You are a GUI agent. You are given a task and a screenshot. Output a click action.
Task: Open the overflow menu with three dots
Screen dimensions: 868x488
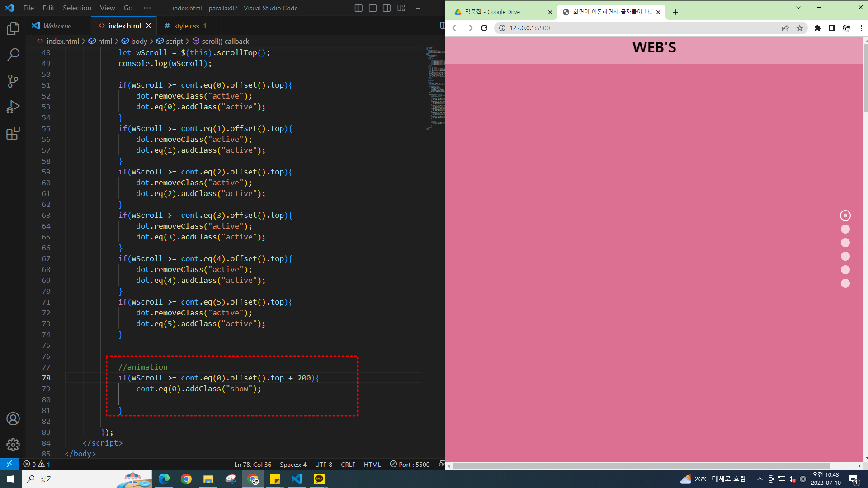click(147, 8)
